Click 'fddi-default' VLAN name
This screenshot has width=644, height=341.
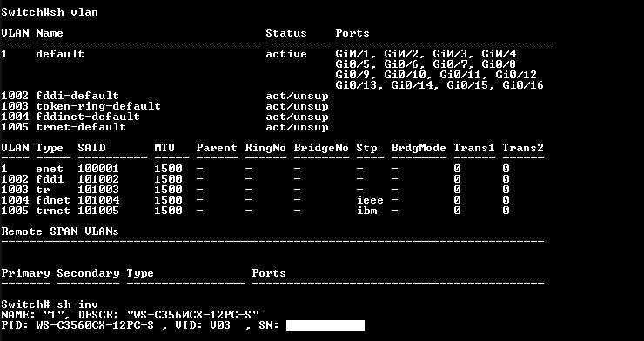[77, 96]
